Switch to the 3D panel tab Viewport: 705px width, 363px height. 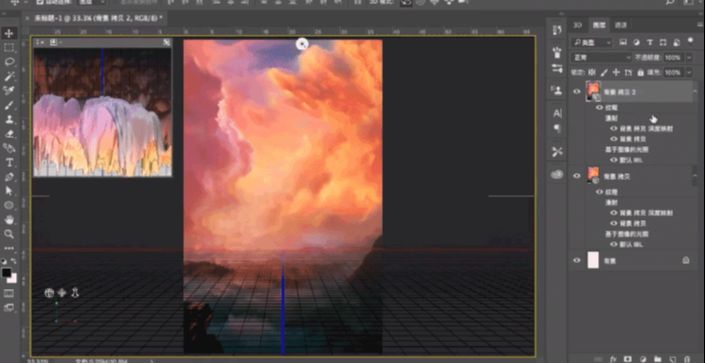click(579, 25)
